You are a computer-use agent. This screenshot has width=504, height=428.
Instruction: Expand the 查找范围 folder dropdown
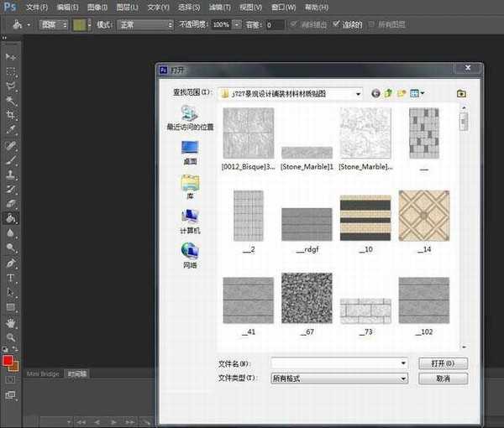[358, 94]
